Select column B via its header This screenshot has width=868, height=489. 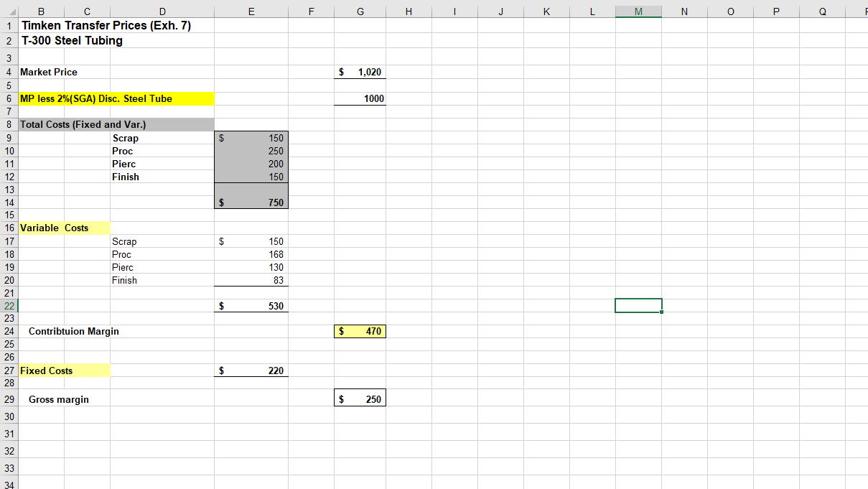pyautogui.click(x=41, y=11)
